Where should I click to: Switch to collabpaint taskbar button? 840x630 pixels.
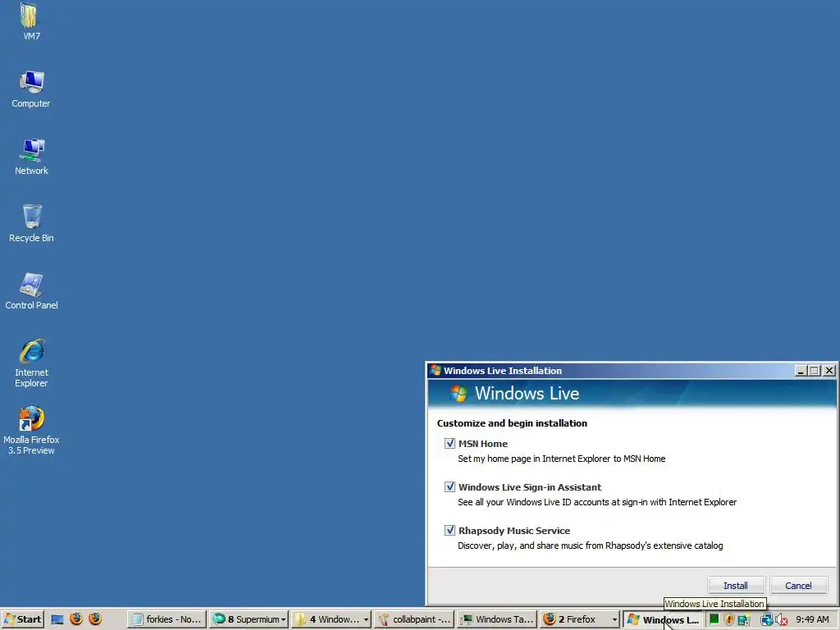pyautogui.click(x=414, y=619)
